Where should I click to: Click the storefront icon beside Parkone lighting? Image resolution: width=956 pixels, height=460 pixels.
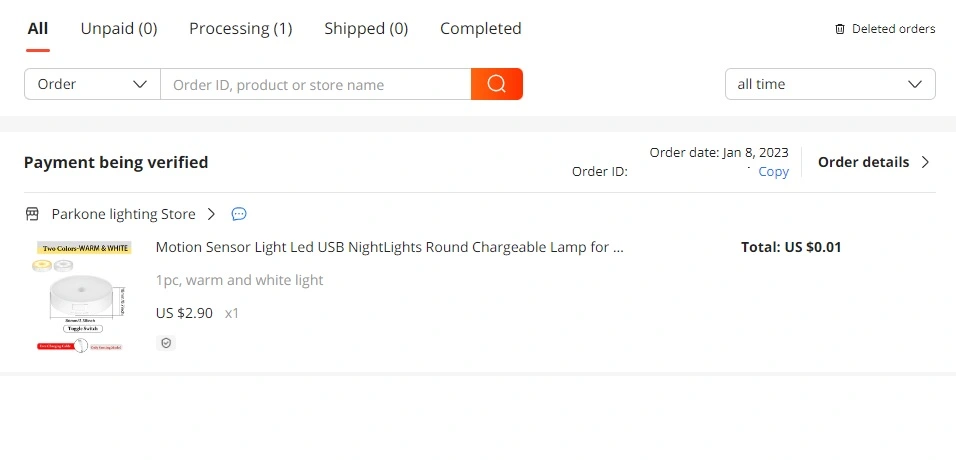pos(32,214)
